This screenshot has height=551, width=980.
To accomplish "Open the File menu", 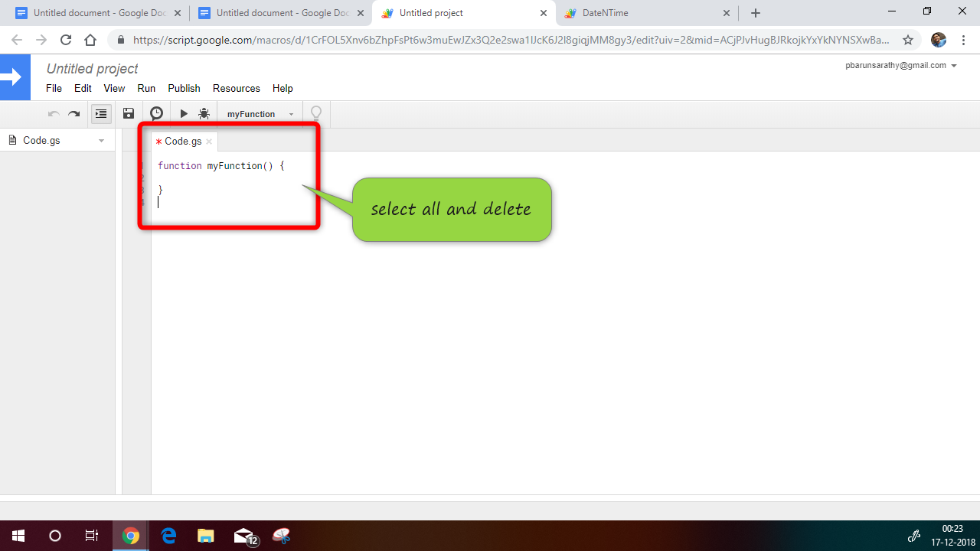I will [54, 88].
